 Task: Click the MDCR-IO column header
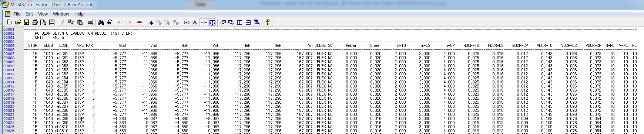471,46
